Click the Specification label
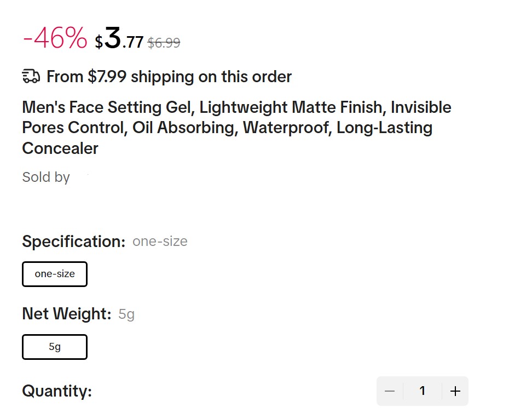 coord(74,242)
